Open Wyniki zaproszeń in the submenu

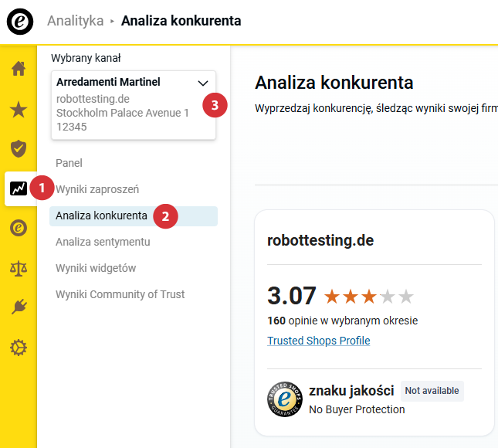pyautogui.click(x=97, y=189)
